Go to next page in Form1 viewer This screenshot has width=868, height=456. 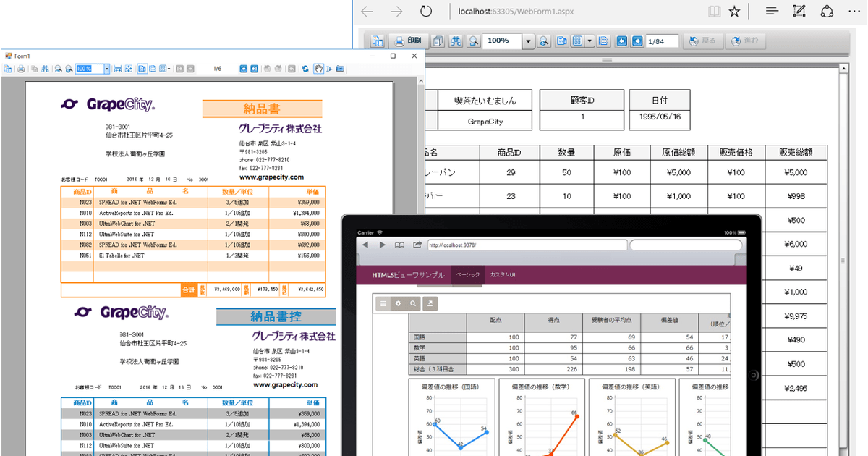(255, 69)
